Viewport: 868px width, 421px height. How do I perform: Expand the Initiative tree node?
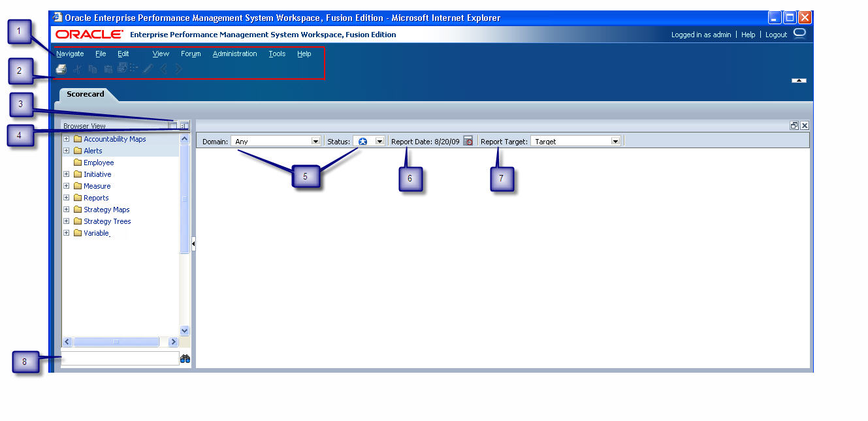click(67, 174)
